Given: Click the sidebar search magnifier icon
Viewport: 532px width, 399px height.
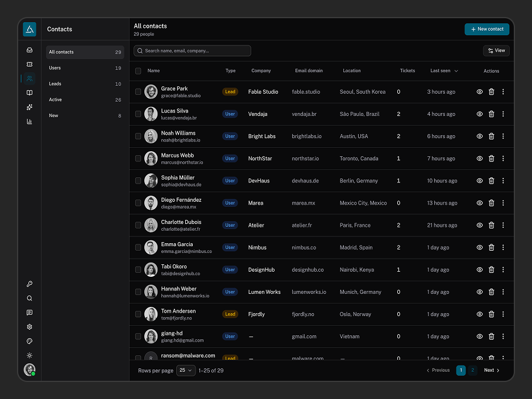Looking at the screenshot, I should pyautogui.click(x=30, y=298).
